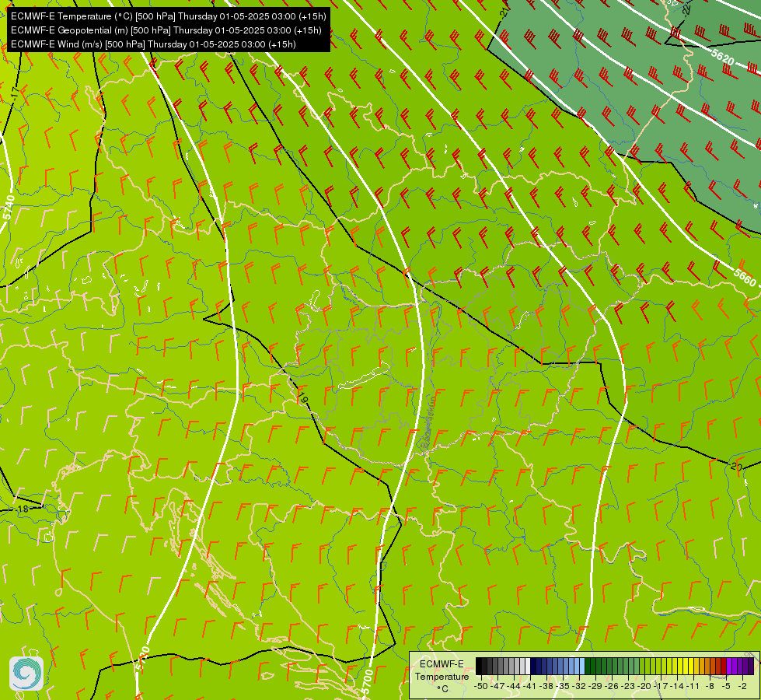This screenshot has width=761, height=700.
Task: Click the -20 tick label in legend
Action: 644,686
